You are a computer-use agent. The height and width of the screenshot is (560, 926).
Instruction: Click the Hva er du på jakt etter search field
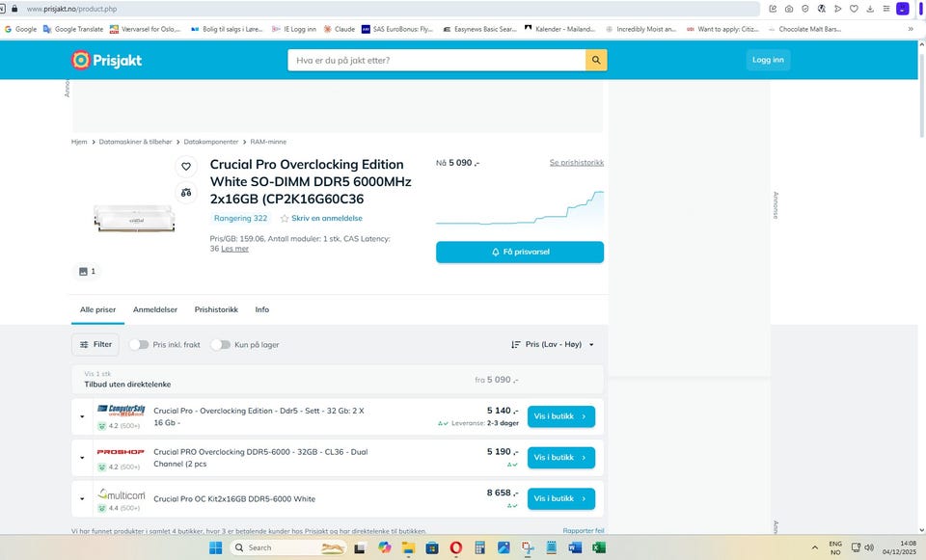tap(436, 60)
